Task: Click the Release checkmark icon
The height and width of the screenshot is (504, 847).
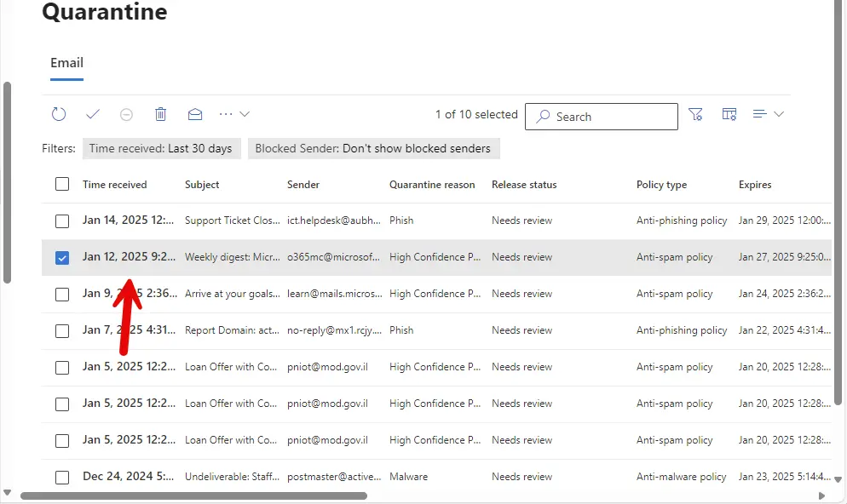Action: pyautogui.click(x=93, y=114)
